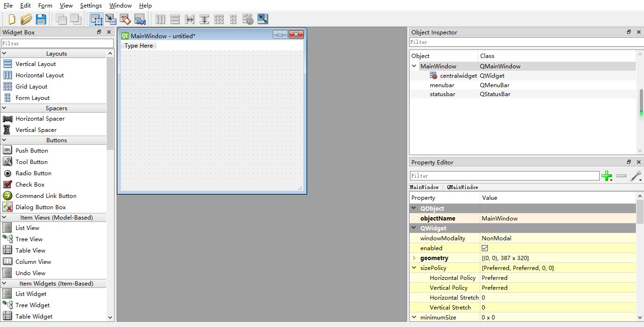Open the File menu
This screenshot has height=327, width=644.
click(x=8, y=6)
